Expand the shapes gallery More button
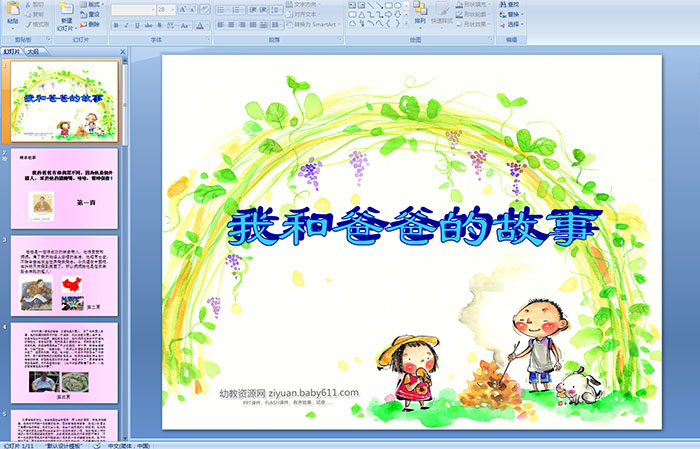The width and height of the screenshot is (700, 449). click(x=406, y=24)
